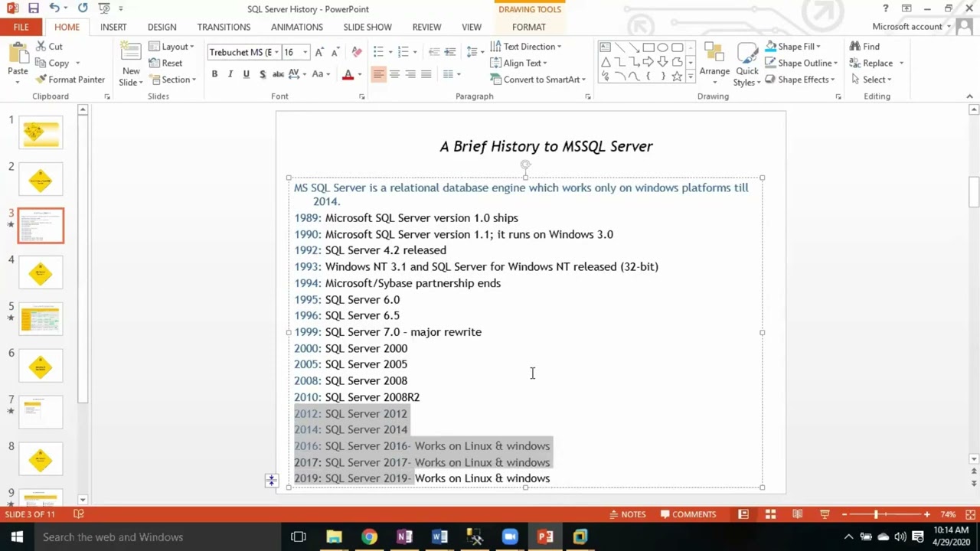The image size is (980, 551).
Task: Apply the red font color swatch
Action: pos(348,74)
